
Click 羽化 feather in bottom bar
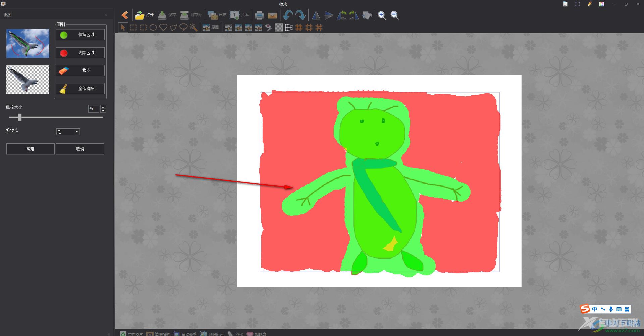pyautogui.click(x=235, y=334)
